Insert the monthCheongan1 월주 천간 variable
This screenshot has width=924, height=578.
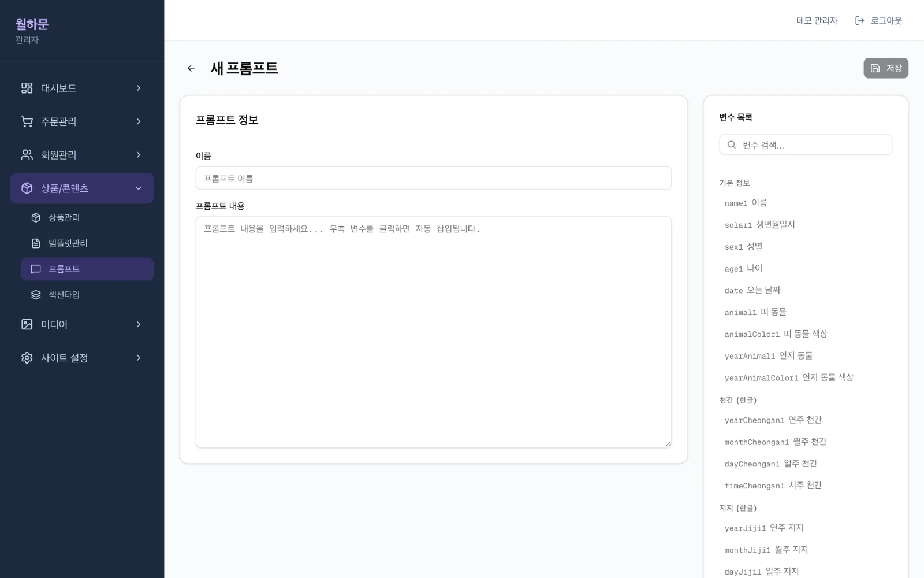[x=806, y=442]
